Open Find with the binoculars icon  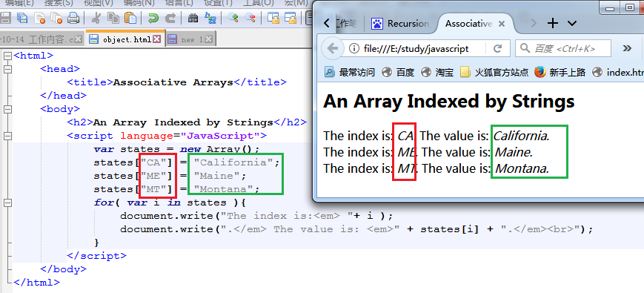[x=193, y=18]
